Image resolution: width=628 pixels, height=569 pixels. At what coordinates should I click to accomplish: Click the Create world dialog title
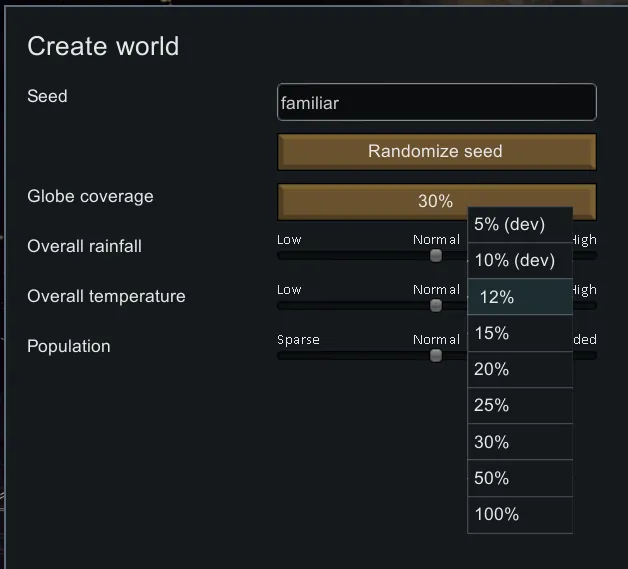(x=103, y=46)
